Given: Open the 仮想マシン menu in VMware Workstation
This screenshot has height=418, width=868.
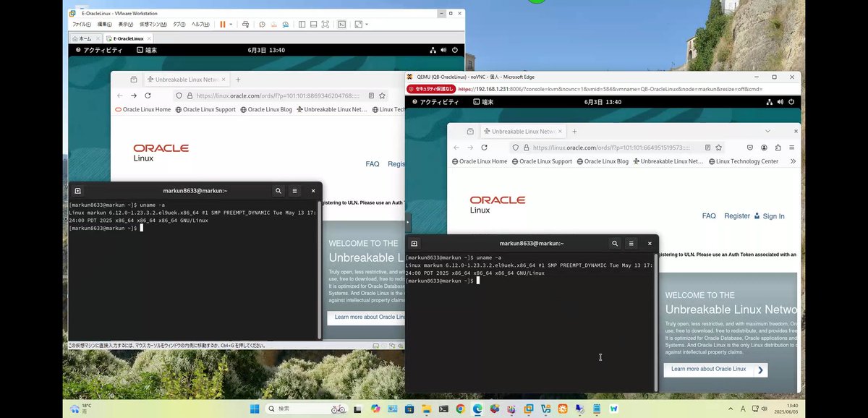Looking at the screenshot, I should tap(153, 25).
